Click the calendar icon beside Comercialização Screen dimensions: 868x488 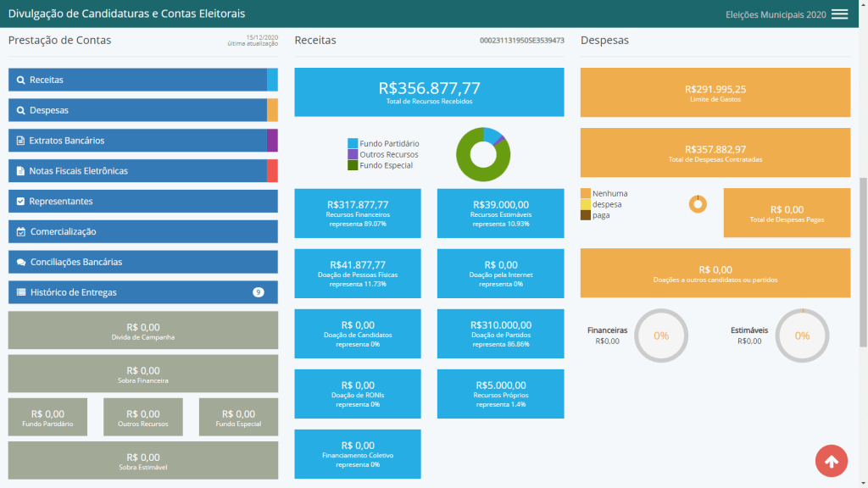pos(21,232)
